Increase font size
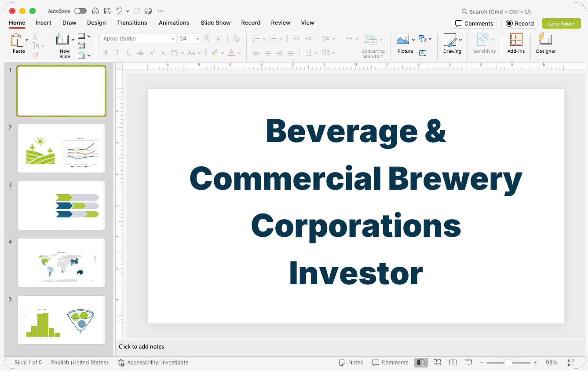This screenshot has height=371, width=588. coord(208,39)
